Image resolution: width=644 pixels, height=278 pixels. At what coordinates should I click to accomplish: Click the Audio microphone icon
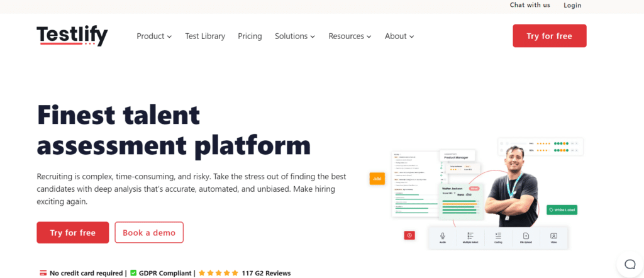point(443,236)
